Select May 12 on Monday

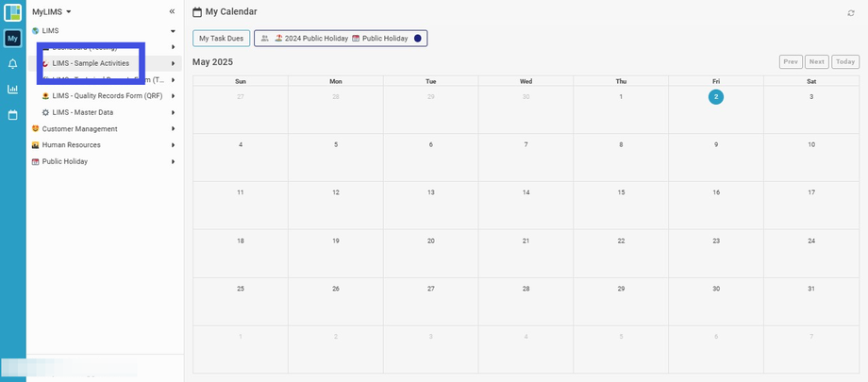click(x=336, y=192)
